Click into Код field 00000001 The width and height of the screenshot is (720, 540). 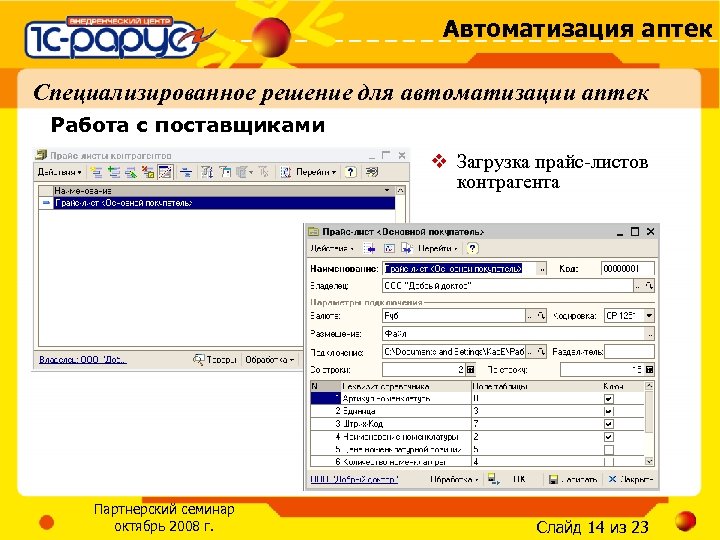point(628,269)
